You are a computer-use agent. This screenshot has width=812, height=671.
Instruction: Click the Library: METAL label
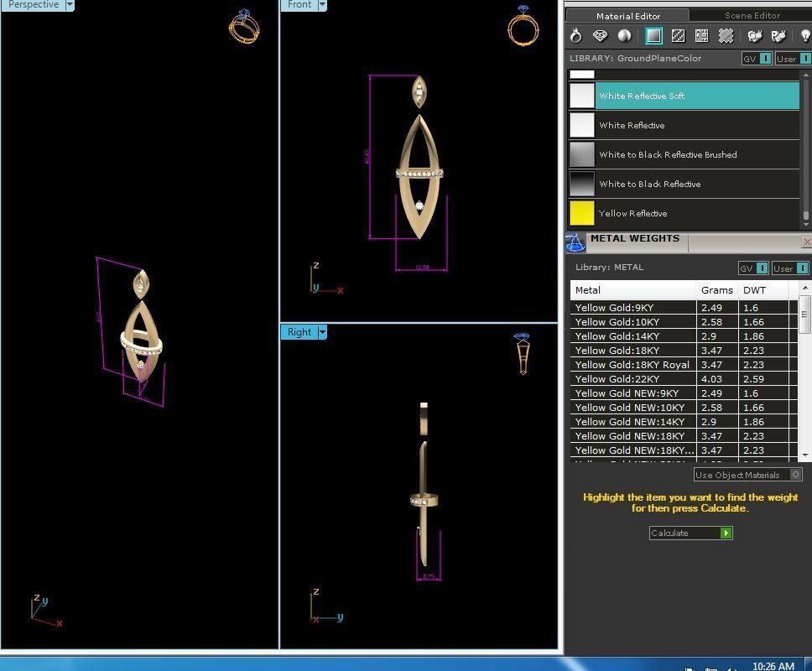click(610, 268)
